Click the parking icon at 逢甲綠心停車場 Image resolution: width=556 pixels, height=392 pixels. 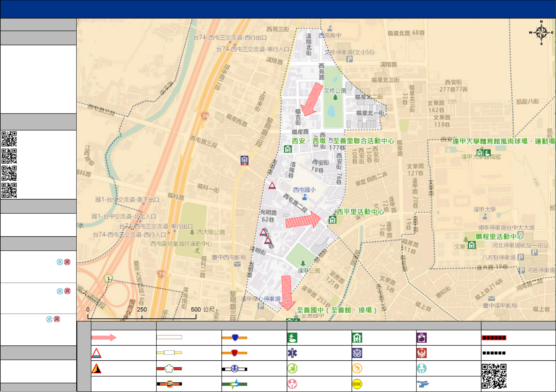(x=261, y=306)
